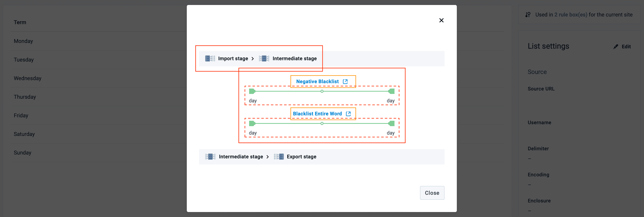Close the modal with the X icon
This screenshot has height=217, width=644.
pos(441,20)
